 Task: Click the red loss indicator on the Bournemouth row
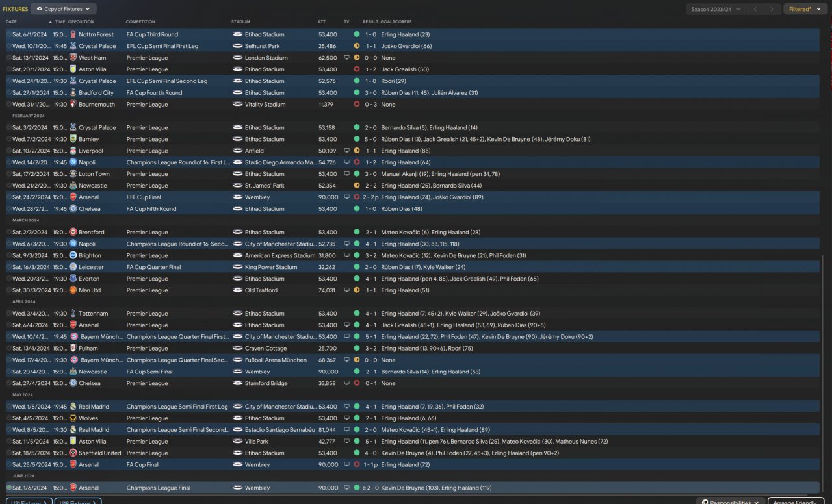(x=356, y=104)
